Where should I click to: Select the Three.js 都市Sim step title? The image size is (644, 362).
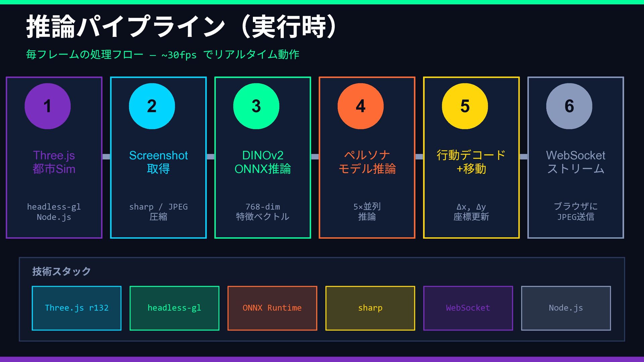54,162
